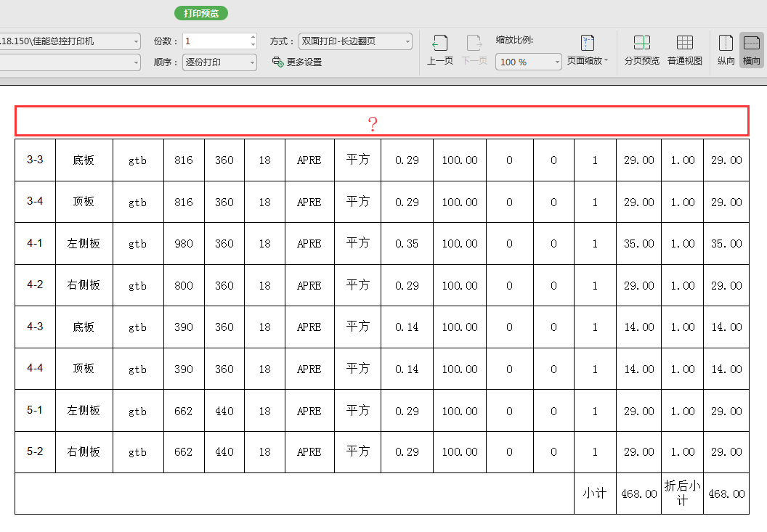The height and width of the screenshot is (532, 767).
Task: Decrease copies with the down stepper arrow
Action: (x=253, y=45)
